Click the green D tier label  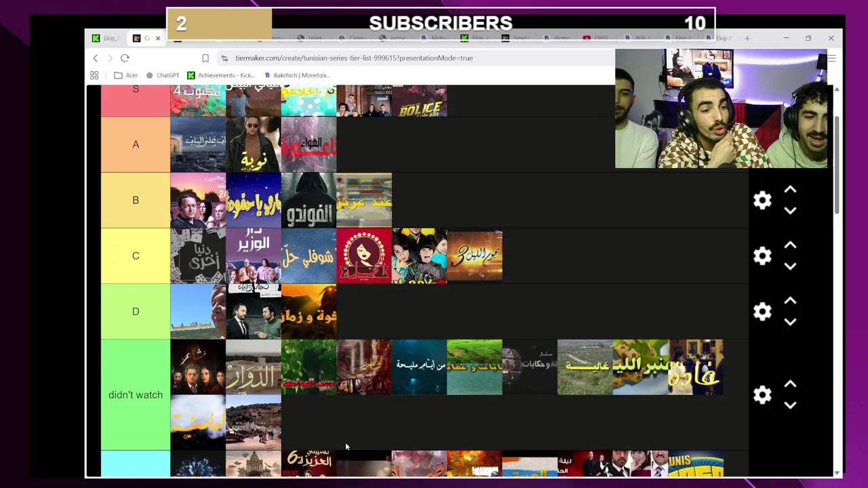click(136, 311)
